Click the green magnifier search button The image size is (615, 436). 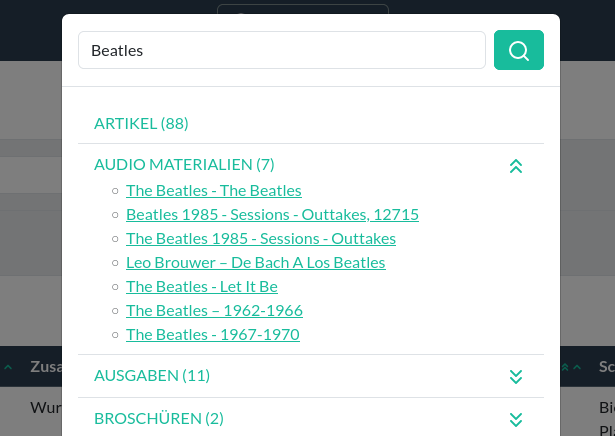519,50
